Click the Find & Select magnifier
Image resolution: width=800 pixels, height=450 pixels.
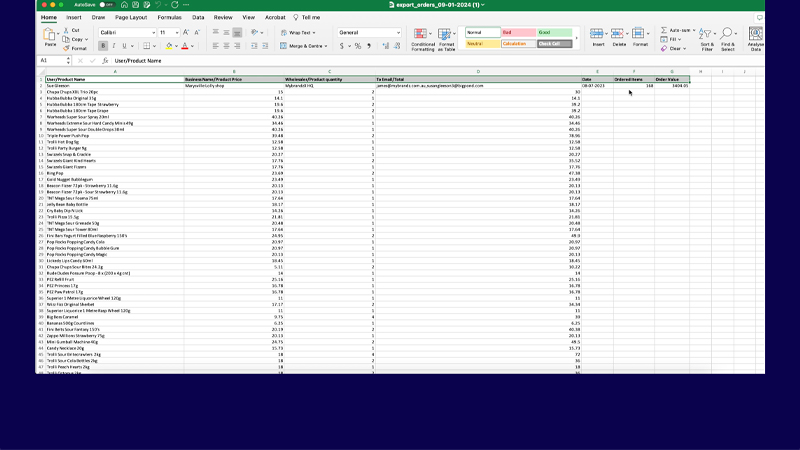click(727, 38)
